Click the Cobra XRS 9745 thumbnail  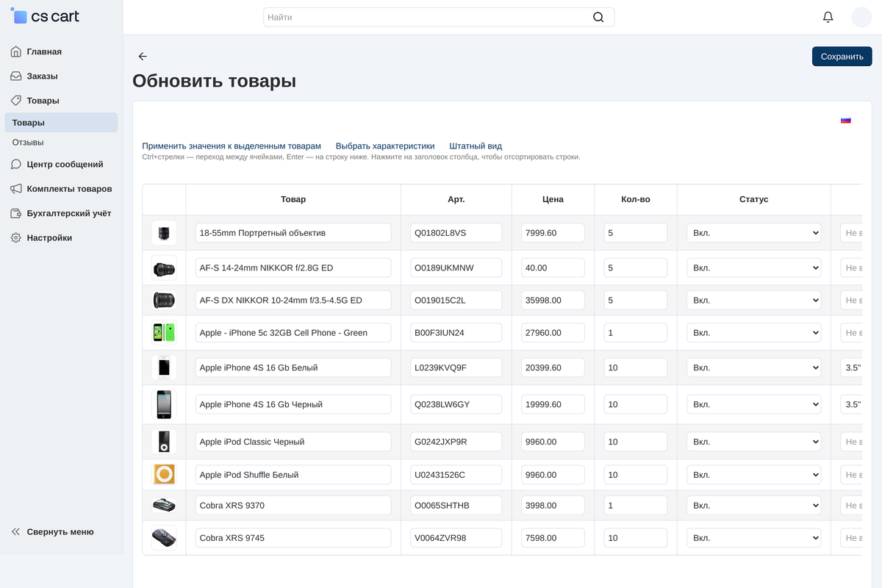click(x=164, y=538)
